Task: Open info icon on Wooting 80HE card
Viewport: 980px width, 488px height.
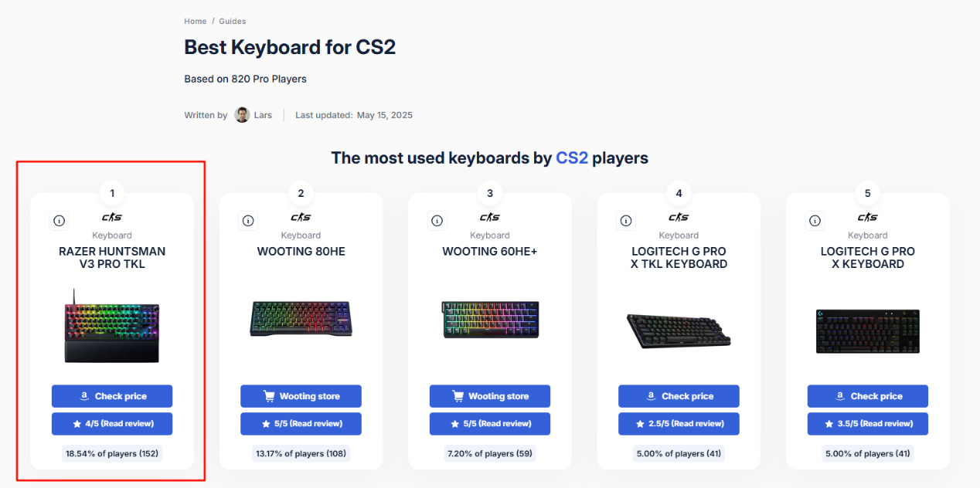Action: pyautogui.click(x=248, y=221)
